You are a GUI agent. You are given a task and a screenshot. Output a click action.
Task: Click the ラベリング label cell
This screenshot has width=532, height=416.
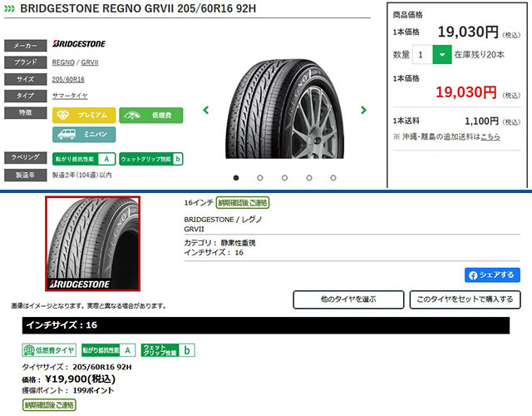[x=26, y=157]
